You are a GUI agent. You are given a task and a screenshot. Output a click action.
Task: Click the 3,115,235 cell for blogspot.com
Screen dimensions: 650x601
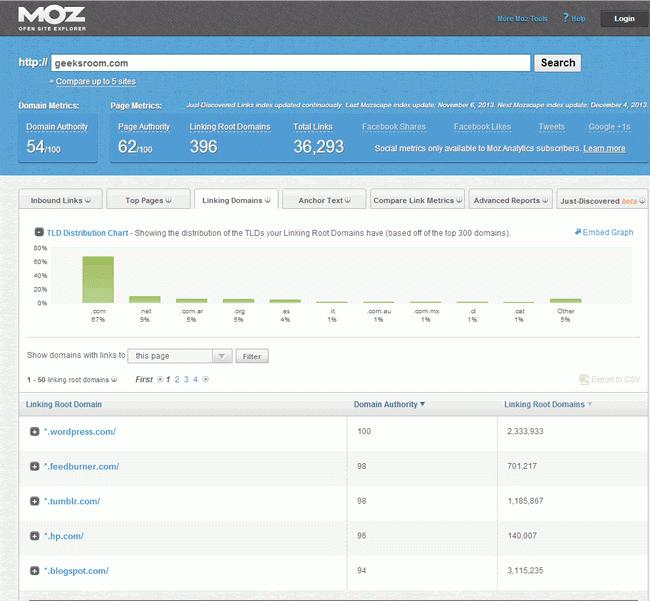coord(525,570)
